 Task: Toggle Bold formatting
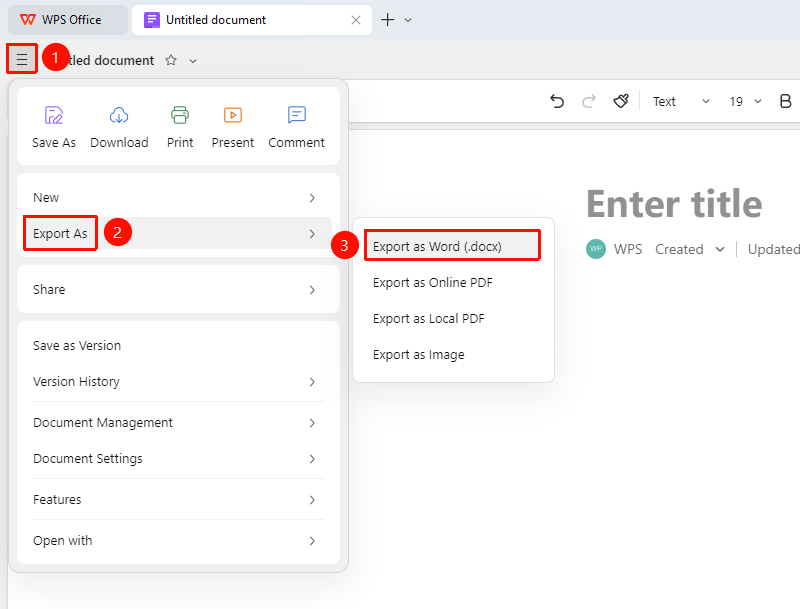coord(786,102)
